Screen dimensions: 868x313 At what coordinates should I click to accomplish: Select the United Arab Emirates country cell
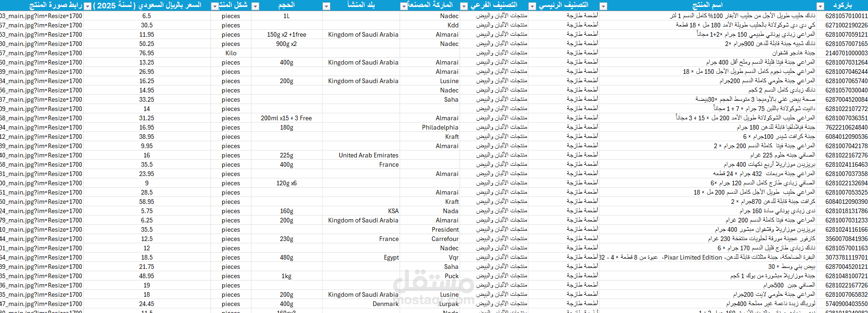pyautogui.click(x=368, y=155)
